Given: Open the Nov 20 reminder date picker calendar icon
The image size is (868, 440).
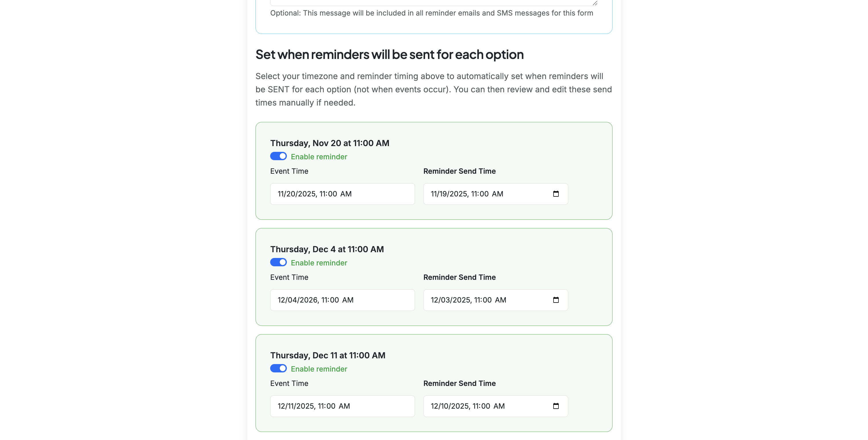Looking at the screenshot, I should point(556,194).
